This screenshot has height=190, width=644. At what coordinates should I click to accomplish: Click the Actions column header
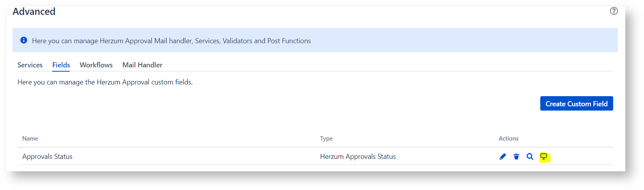[x=509, y=139]
